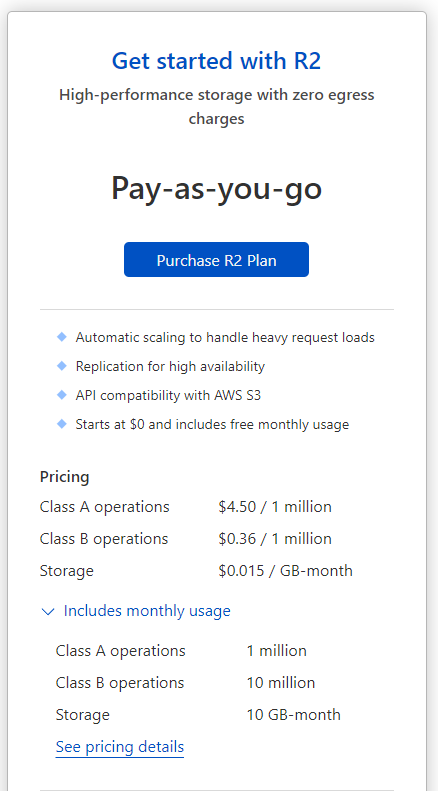Click diamond bullet beside Automatic scaling
Image resolution: width=438 pixels, height=791 pixels.
[62, 337]
